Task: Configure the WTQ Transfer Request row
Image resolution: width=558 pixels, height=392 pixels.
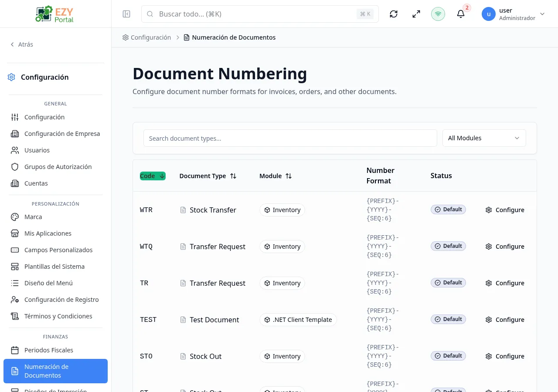Action: click(x=505, y=247)
